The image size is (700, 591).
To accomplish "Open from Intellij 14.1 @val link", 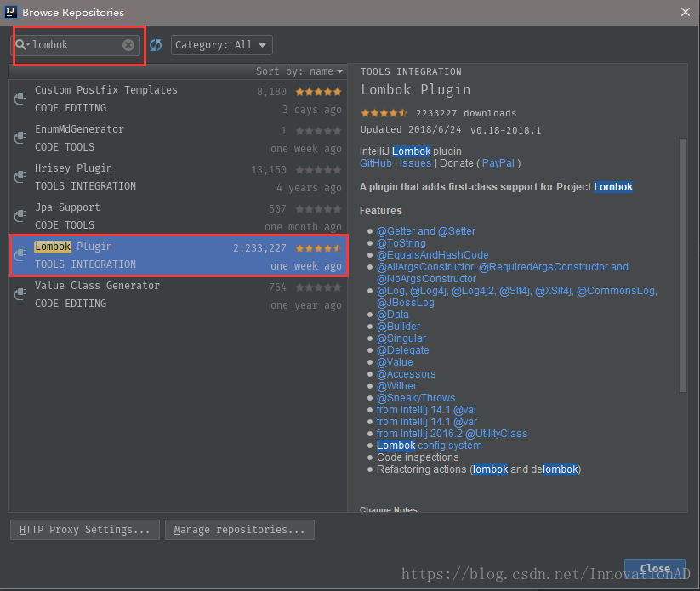I will coord(426,410).
